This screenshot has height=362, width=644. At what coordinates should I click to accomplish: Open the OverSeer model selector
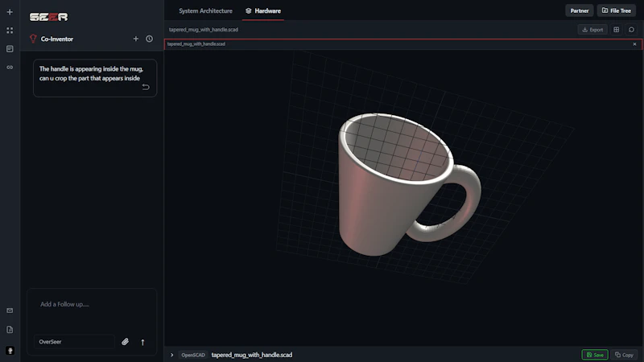tap(74, 341)
